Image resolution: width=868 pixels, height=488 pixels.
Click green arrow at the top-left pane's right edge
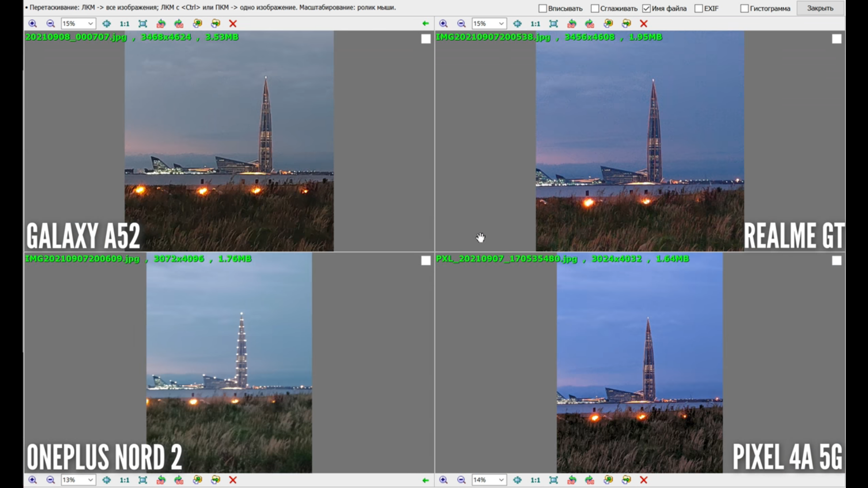[x=425, y=23]
